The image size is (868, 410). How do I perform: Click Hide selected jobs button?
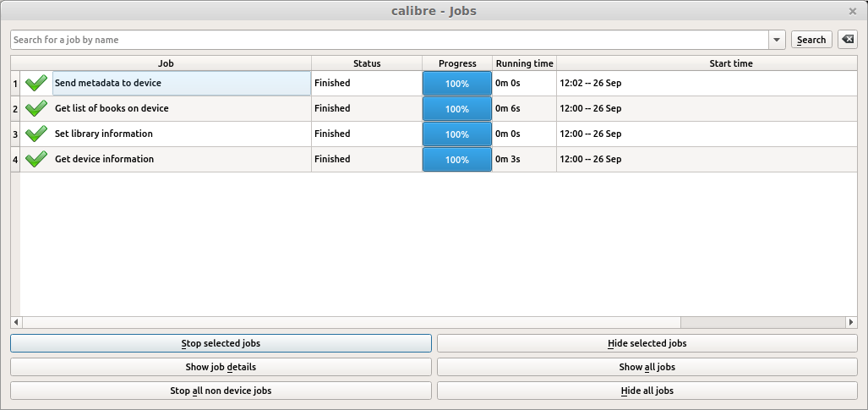click(x=647, y=343)
